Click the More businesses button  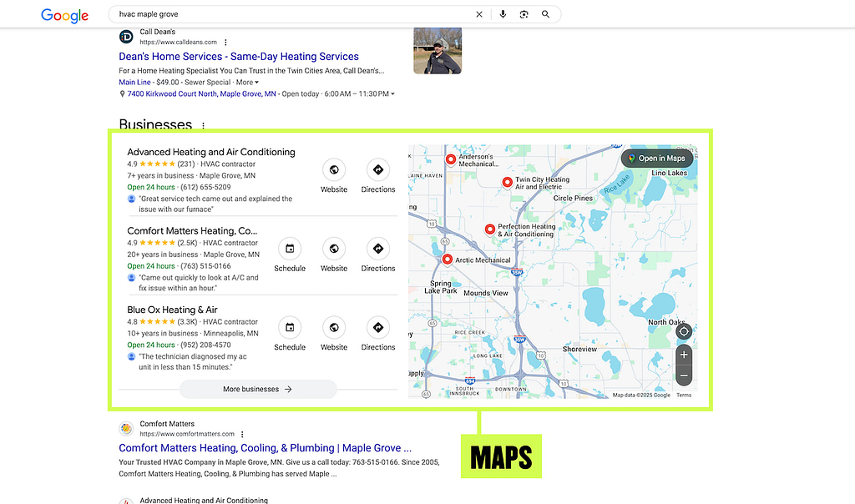click(x=258, y=389)
